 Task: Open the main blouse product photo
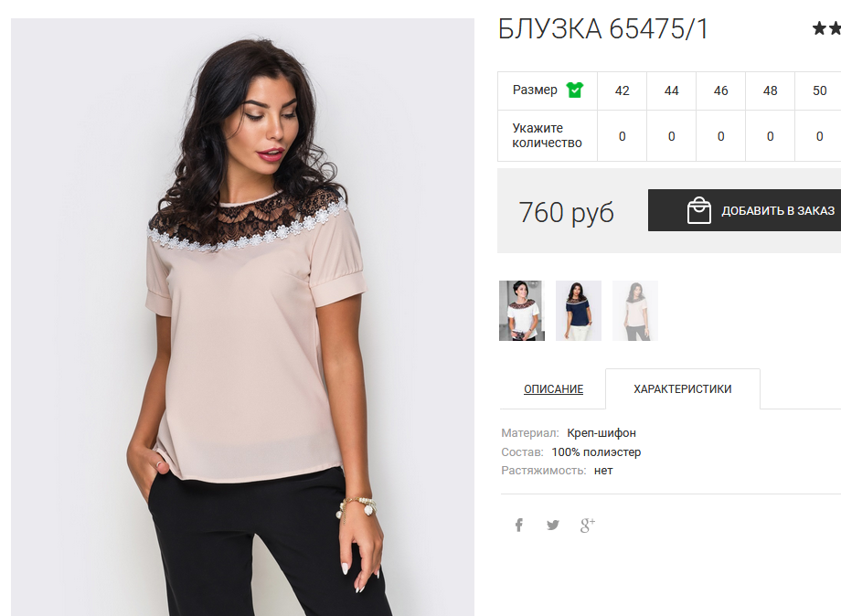tap(242, 317)
